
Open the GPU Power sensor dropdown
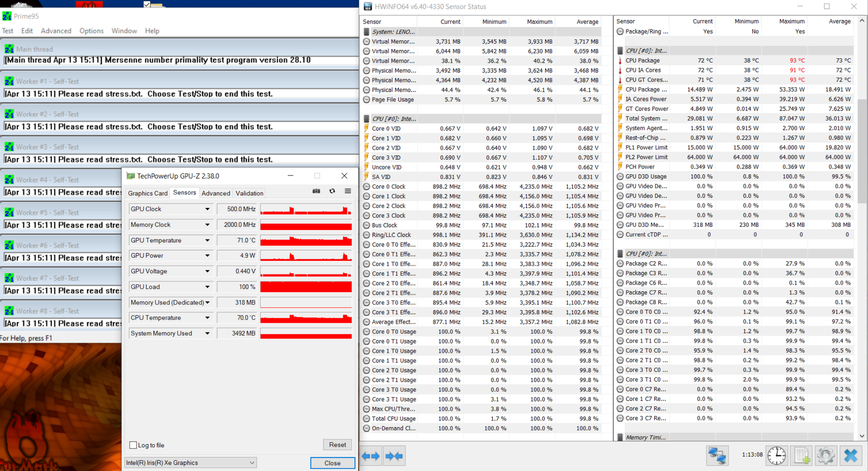208,256
